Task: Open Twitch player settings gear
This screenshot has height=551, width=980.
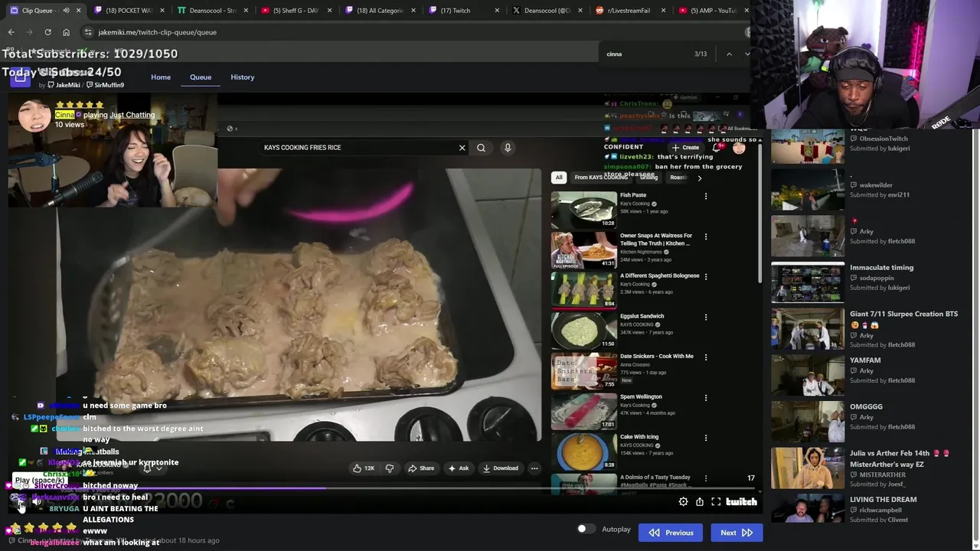Action: (683, 502)
